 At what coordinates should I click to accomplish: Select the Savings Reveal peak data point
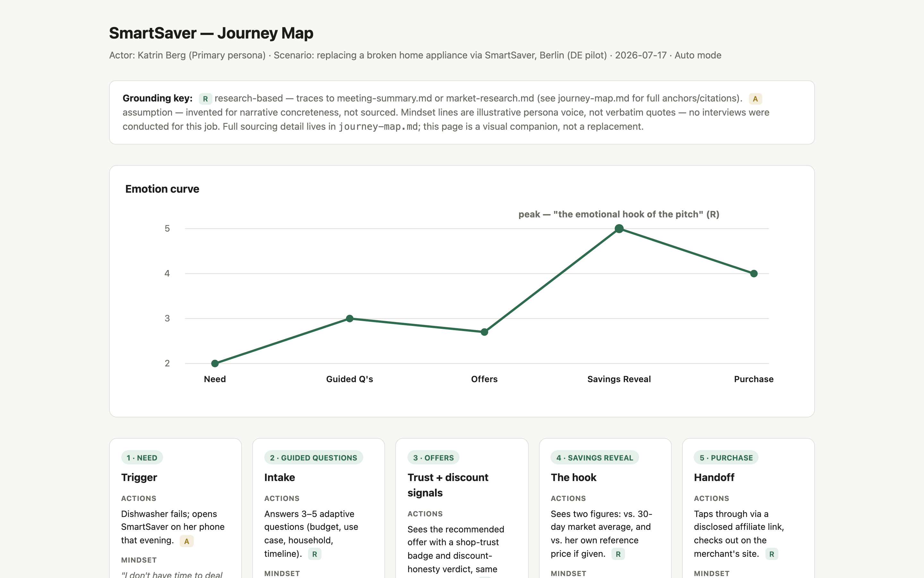pos(619,229)
